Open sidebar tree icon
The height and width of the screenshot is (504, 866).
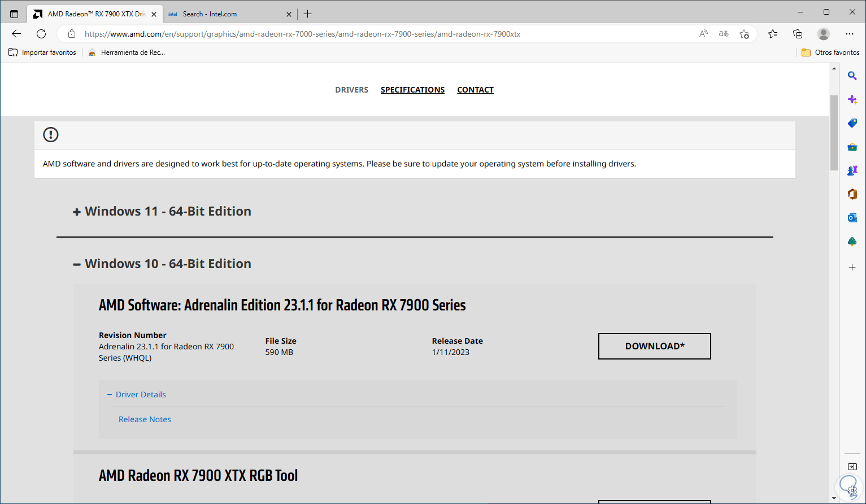point(852,242)
